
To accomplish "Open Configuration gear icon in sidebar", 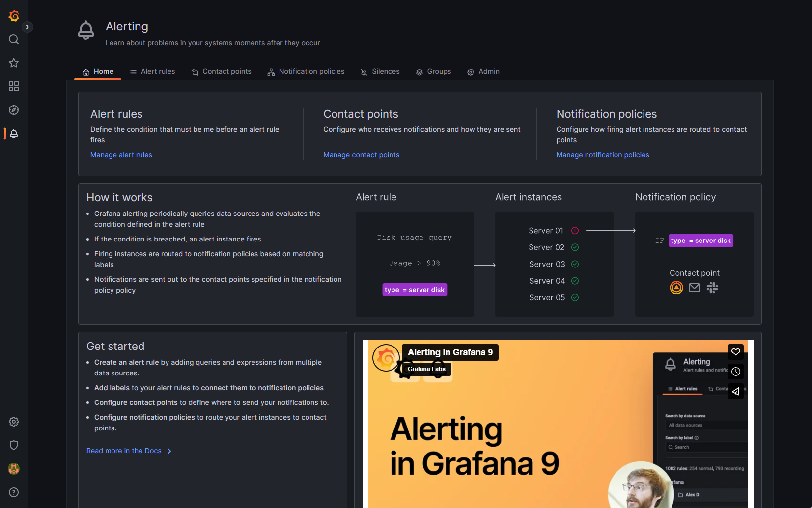I will 14,422.
